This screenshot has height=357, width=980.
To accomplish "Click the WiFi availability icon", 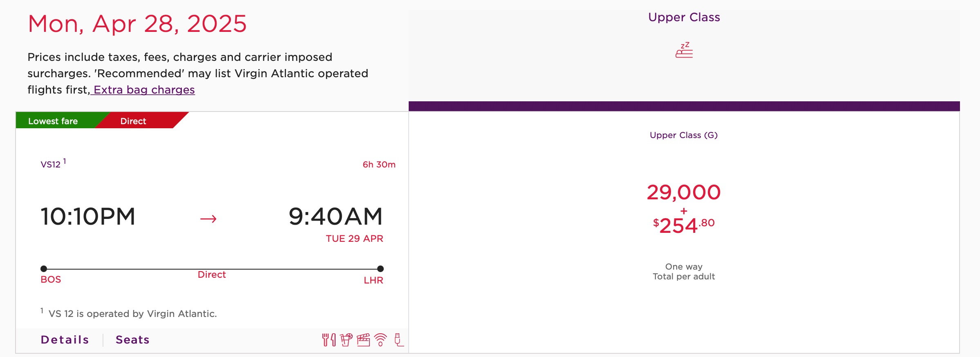I will tap(380, 339).
